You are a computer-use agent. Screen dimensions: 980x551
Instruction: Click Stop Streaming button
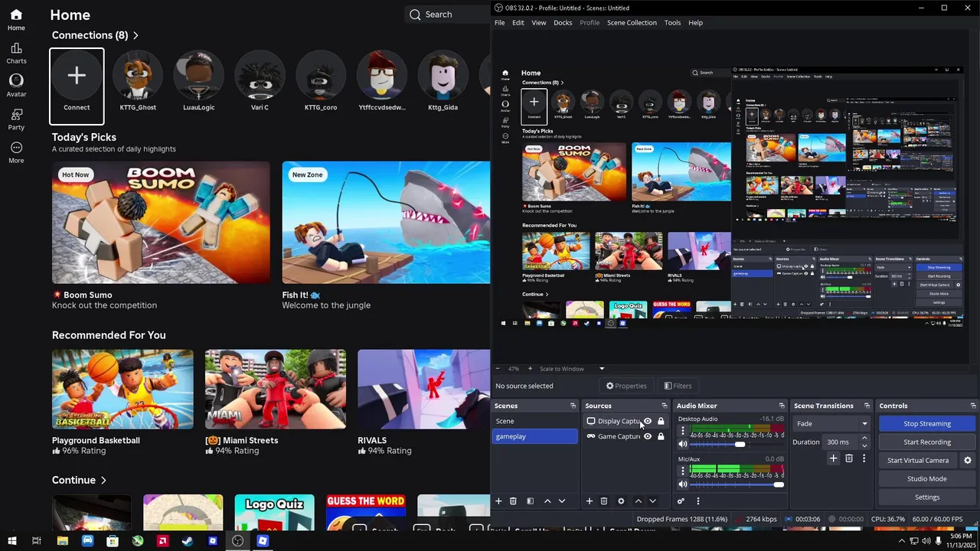(927, 424)
